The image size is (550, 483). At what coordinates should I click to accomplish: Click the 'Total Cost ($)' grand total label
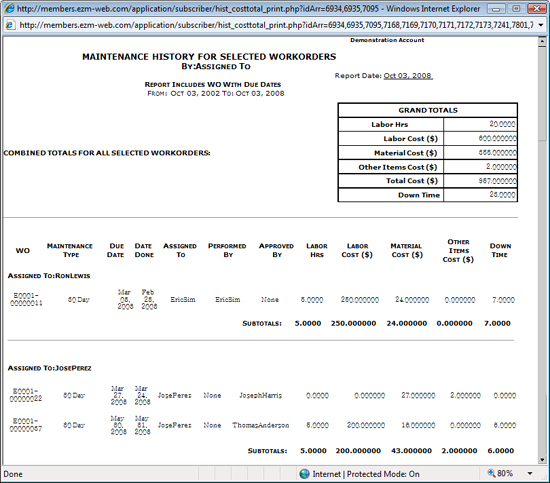[412, 181]
